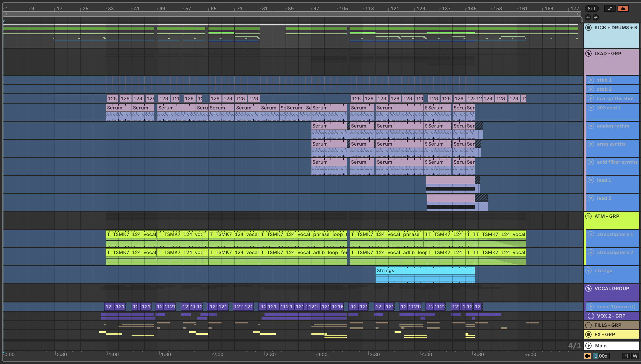Viewport: 641px width, 364px height.
Task: Collapse the KICK + DRUMS + B group
Action: pos(588,28)
